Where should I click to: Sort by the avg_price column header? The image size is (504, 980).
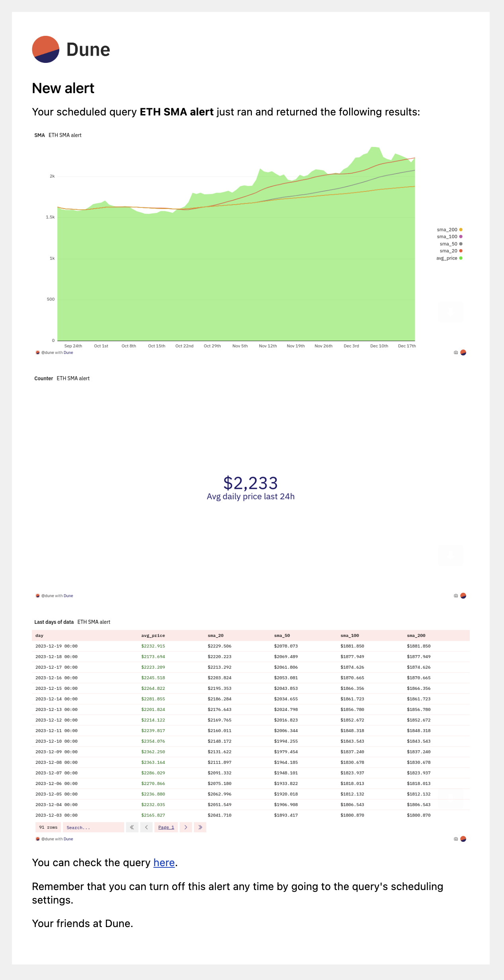coord(153,636)
